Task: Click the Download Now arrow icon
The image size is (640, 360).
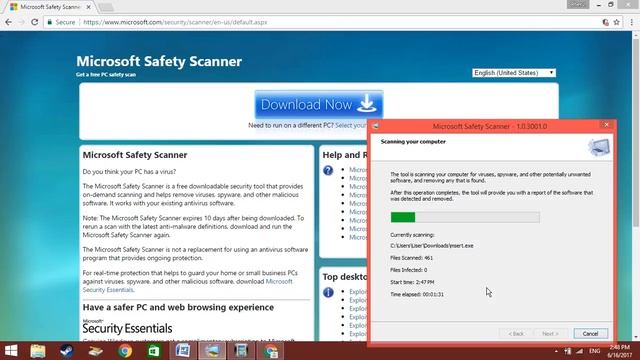Action: pyautogui.click(x=367, y=103)
